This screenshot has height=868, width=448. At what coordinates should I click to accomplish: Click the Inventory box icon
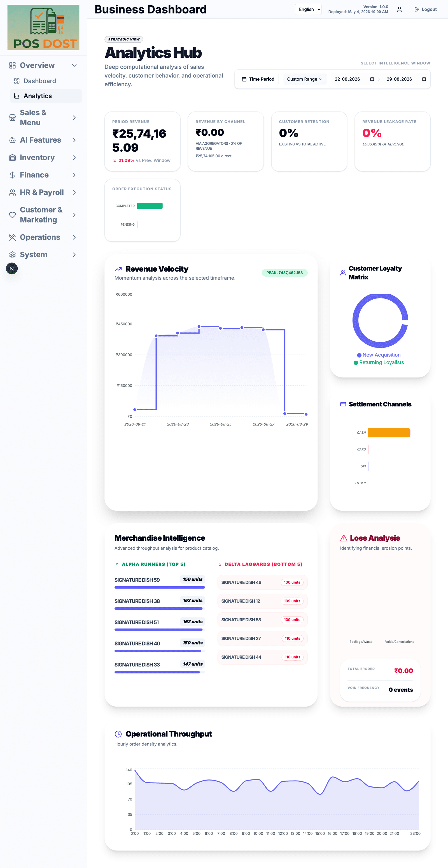12,158
